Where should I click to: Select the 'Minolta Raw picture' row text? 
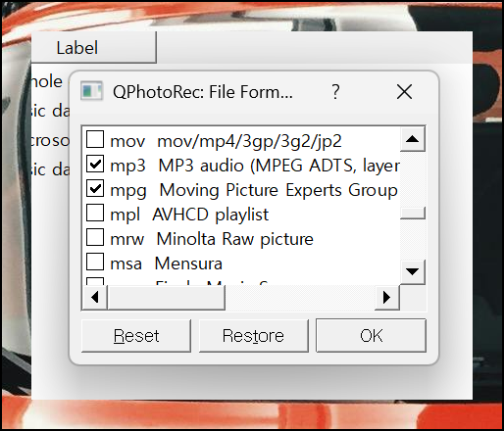pos(235,239)
